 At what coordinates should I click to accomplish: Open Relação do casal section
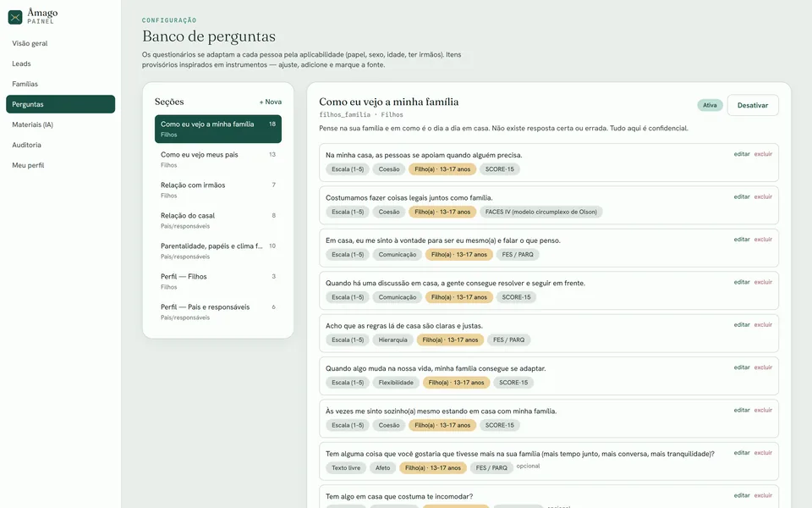click(x=218, y=220)
